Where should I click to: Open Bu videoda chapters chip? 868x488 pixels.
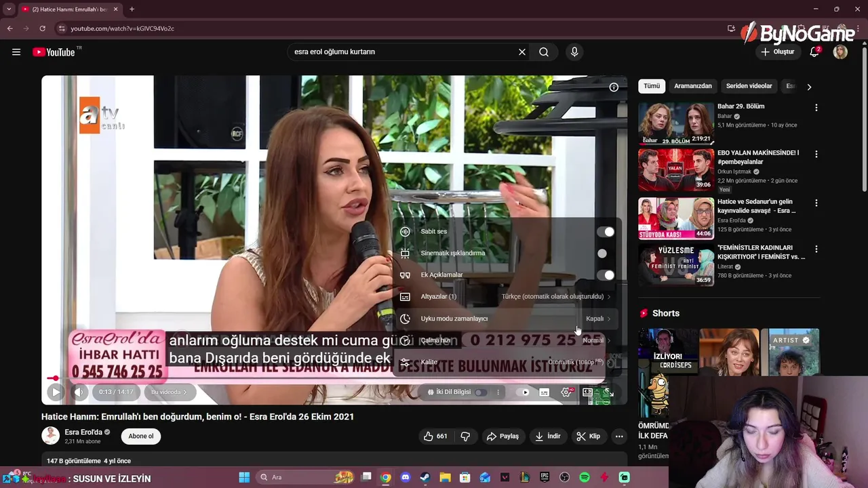pyautogui.click(x=169, y=392)
